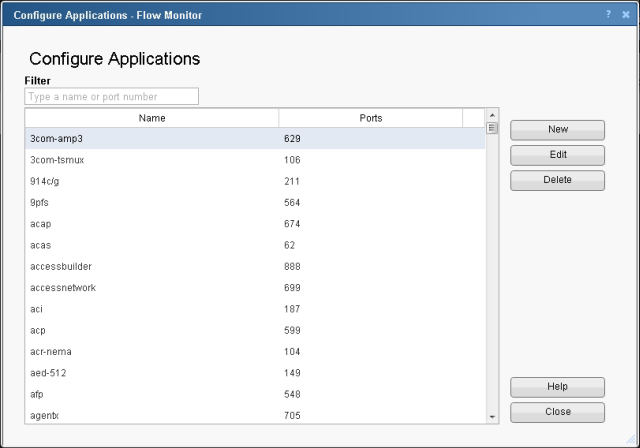Sort by the Ports column header

tap(370, 118)
